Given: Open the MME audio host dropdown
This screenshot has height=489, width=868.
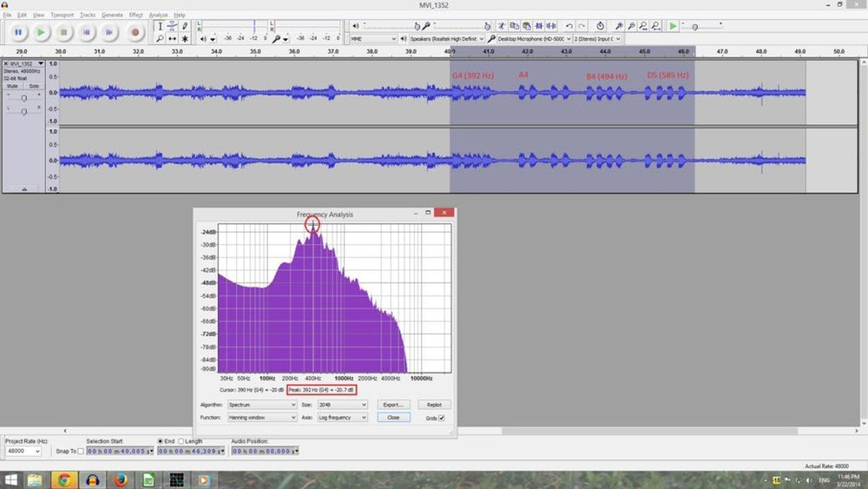Looking at the screenshot, I should pyautogui.click(x=373, y=39).
